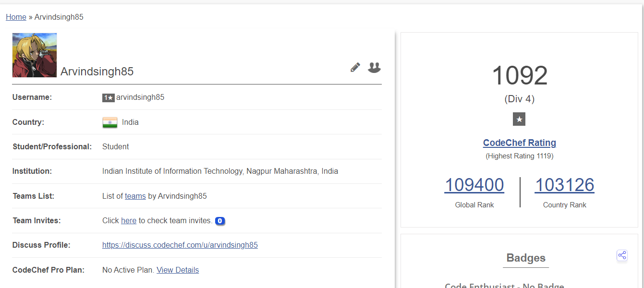This screenshot has height=288, width=644.
Task: Click the No Active Plan text
Action: pos(128,270)
